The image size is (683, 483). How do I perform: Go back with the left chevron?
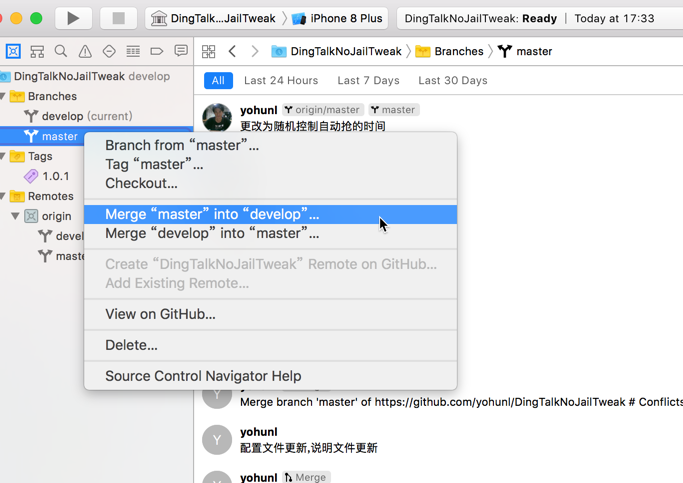(x=232, y=51)
